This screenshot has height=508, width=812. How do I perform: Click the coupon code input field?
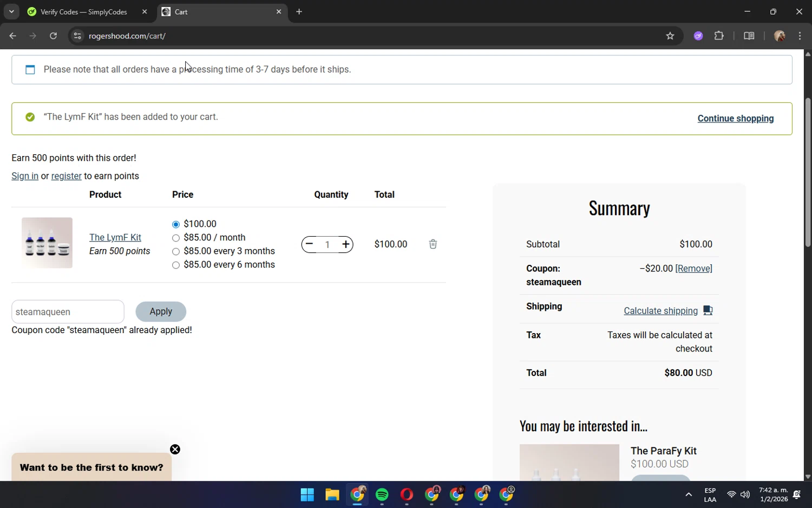(x=68, y=312)
